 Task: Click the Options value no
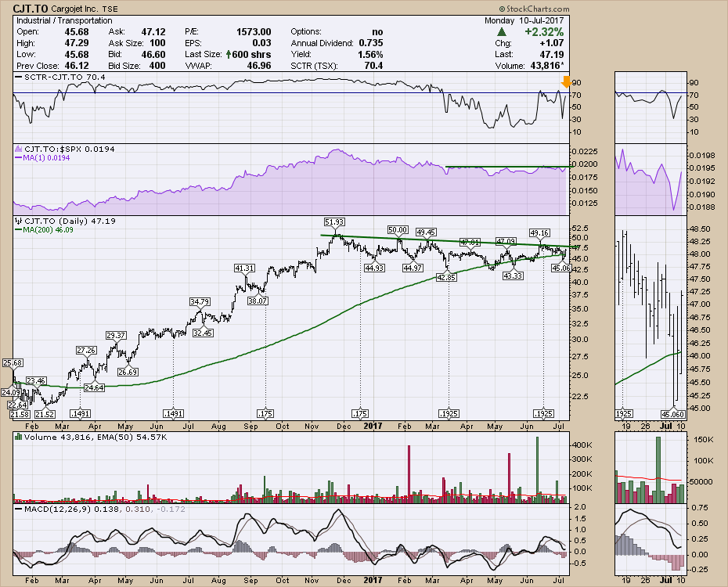point(377,31)
